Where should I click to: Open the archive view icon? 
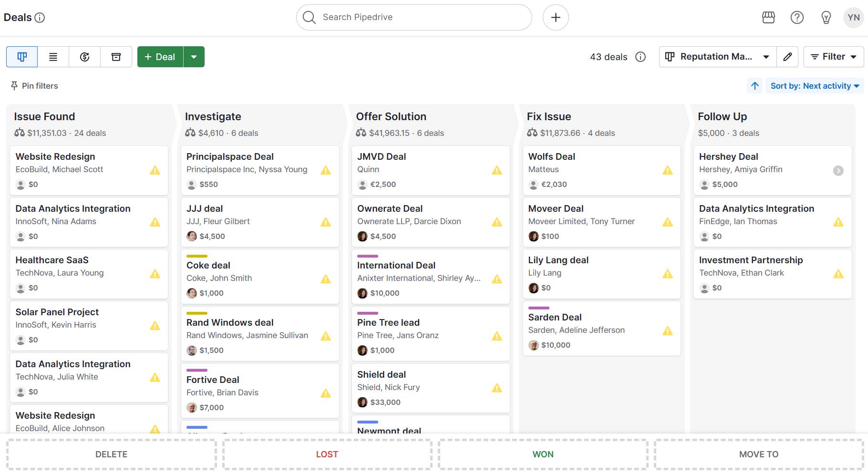click(x=116, y=57)
